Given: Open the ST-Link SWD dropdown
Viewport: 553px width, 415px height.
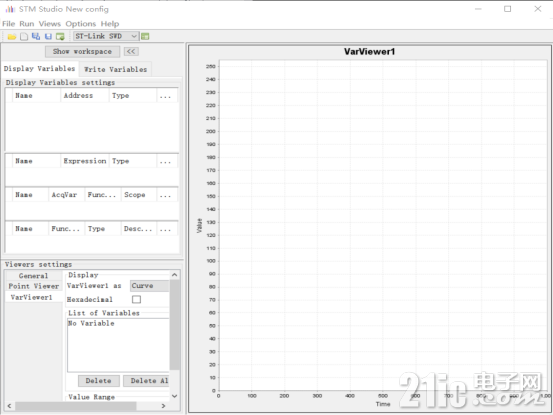Looking at the screenshot, I should tap(106, 36).
